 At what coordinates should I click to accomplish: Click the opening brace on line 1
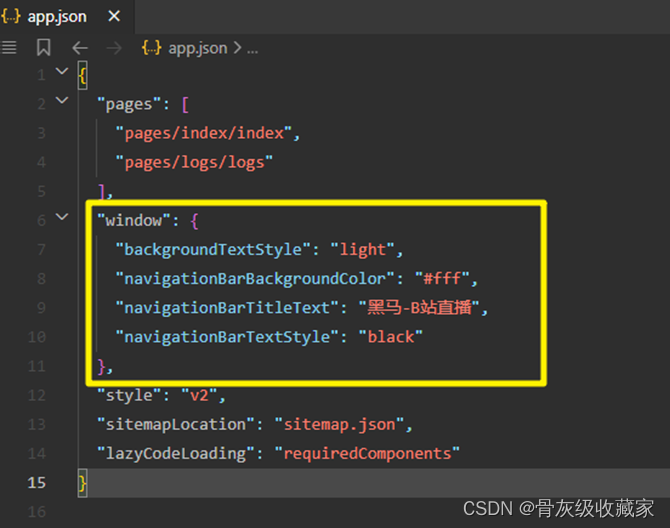pos(82,76)
